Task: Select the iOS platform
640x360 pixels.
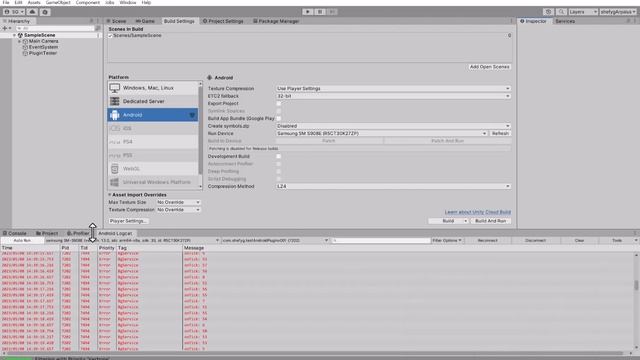Action: click(153, 128)
